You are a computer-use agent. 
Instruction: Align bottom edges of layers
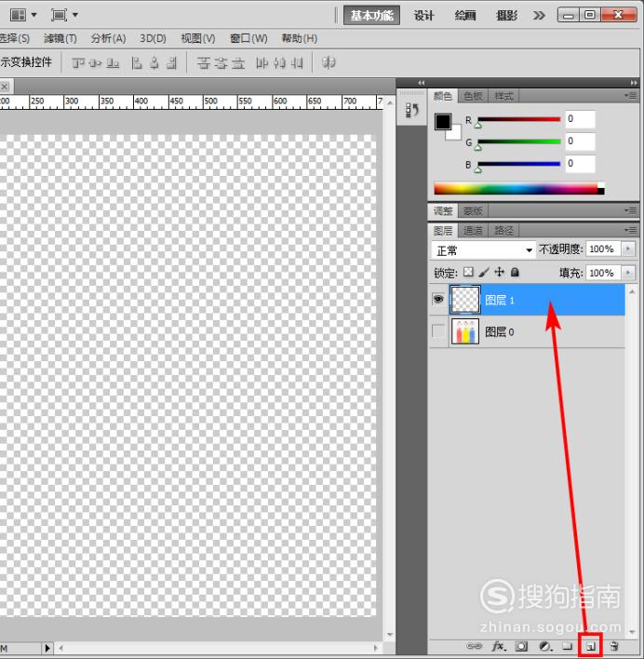tap(113, 63)
